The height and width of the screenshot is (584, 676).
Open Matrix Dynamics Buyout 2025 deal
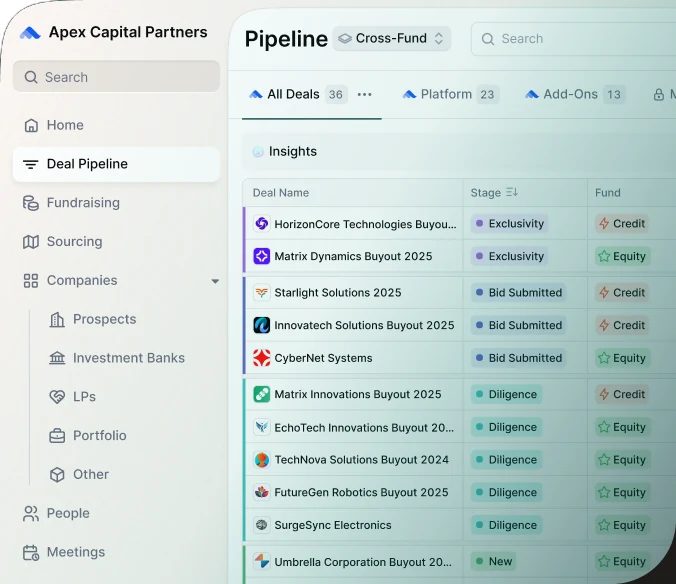coord(353,256)
